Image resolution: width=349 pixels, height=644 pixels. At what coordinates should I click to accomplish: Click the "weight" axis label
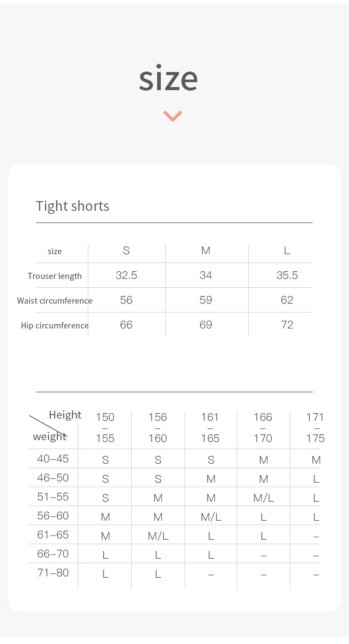[49, 436]
